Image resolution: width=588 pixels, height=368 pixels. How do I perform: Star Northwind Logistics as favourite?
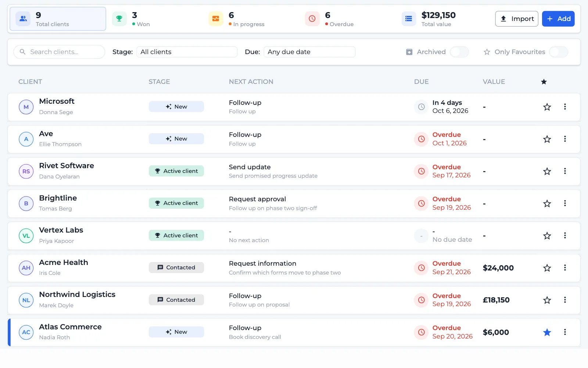click(547, 300)
